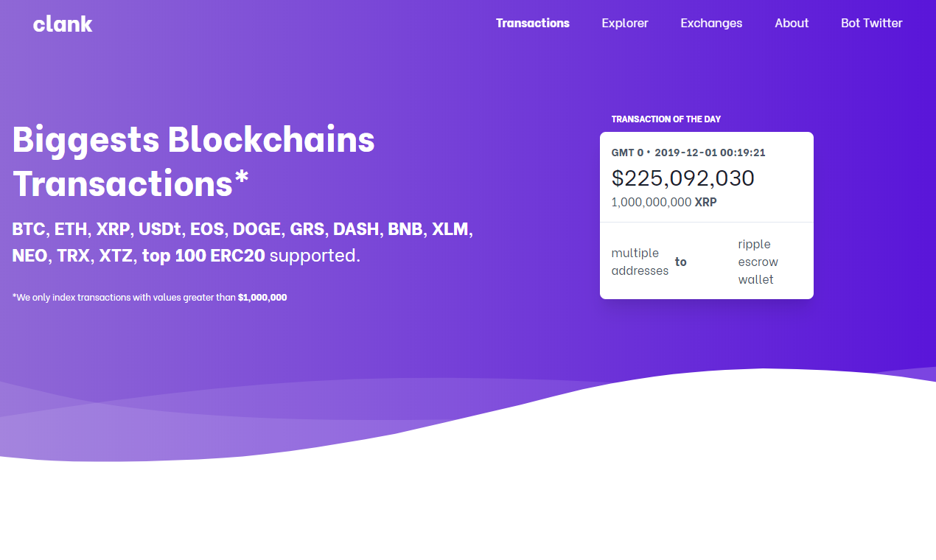Select the 1,000,000,000 XRP value
936x560 pixels.
pos(663,202)
